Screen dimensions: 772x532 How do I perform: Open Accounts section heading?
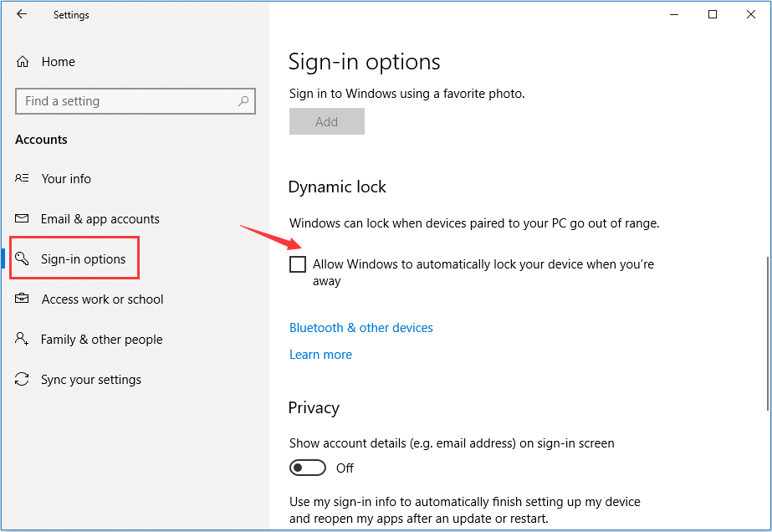click(x=41, y=139)
